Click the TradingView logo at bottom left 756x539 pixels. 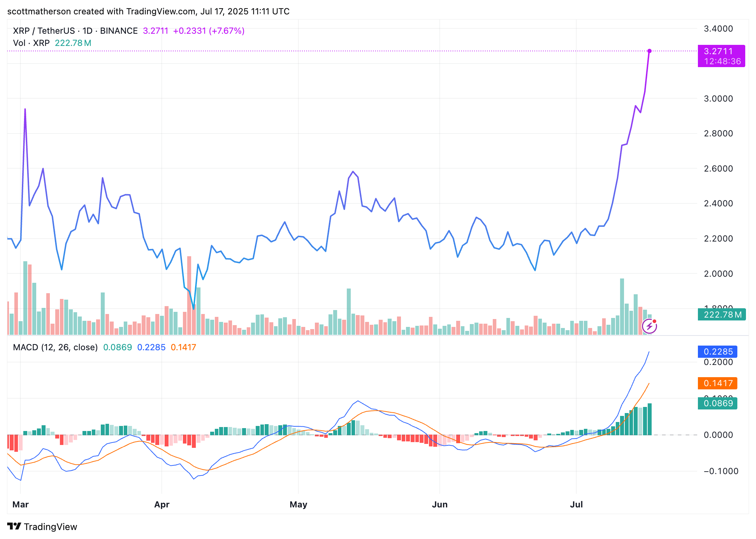click(42, 526)
